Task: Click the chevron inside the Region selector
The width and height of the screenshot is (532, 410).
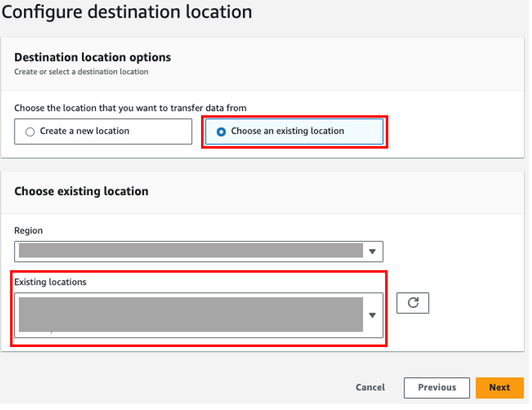Action: (x=372, y=251)
